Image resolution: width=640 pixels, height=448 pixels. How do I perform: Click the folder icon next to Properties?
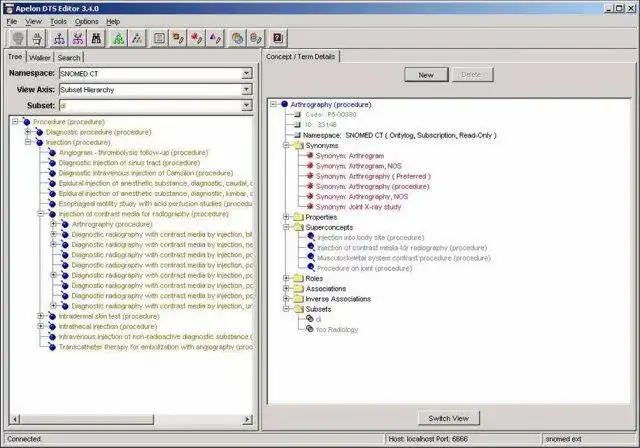click(x=299, y=217)
